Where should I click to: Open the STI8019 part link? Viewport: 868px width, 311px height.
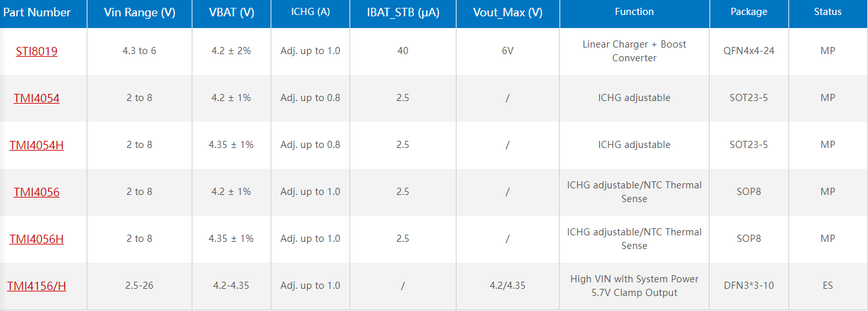tap(37, 51)
